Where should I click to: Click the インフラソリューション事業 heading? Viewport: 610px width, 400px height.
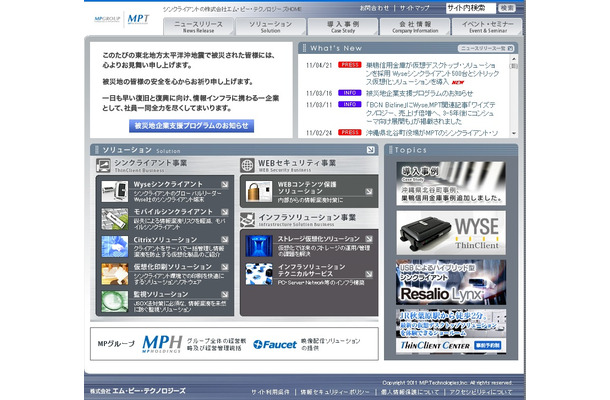[x=307, y=218]
